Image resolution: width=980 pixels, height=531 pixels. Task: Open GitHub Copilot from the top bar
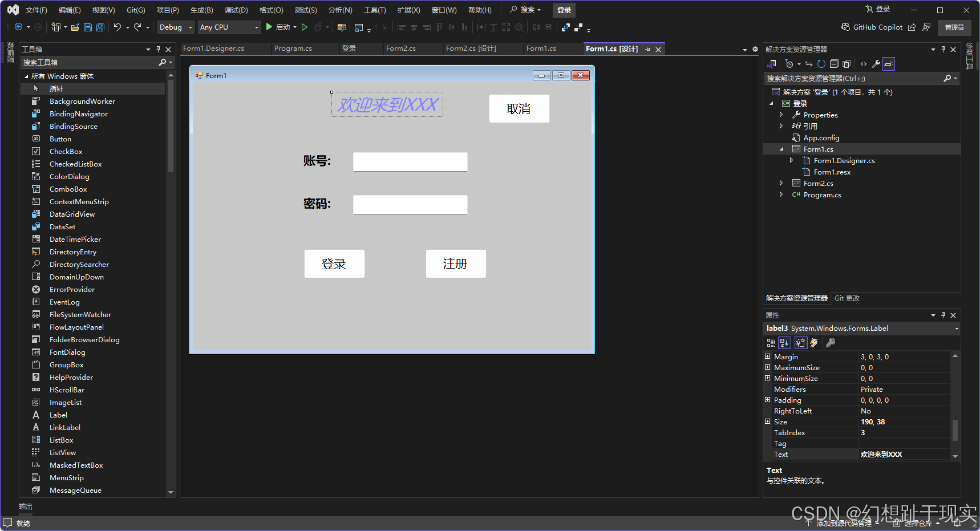(x=872, y=27)
